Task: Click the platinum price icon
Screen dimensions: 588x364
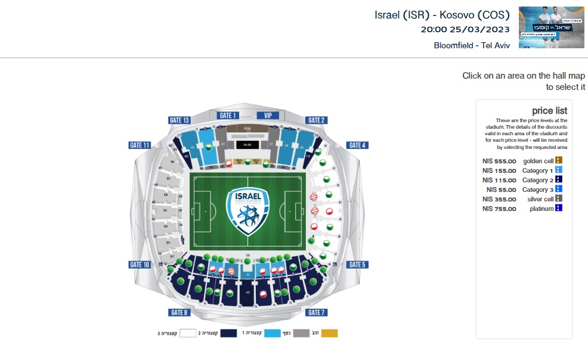Action: (x=559, y=208)
